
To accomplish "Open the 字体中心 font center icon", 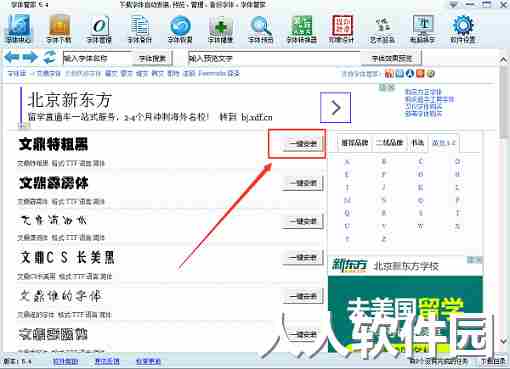I will [x=19, y=29].
